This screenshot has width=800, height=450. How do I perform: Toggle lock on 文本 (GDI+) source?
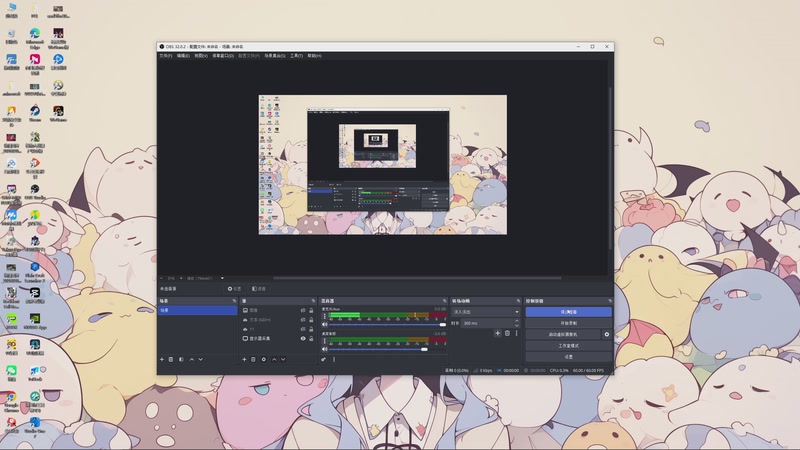[311, 320]
